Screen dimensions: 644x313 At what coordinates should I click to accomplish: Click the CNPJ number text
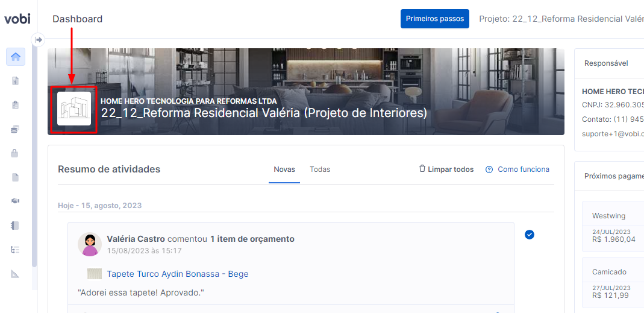click(613, 104)
